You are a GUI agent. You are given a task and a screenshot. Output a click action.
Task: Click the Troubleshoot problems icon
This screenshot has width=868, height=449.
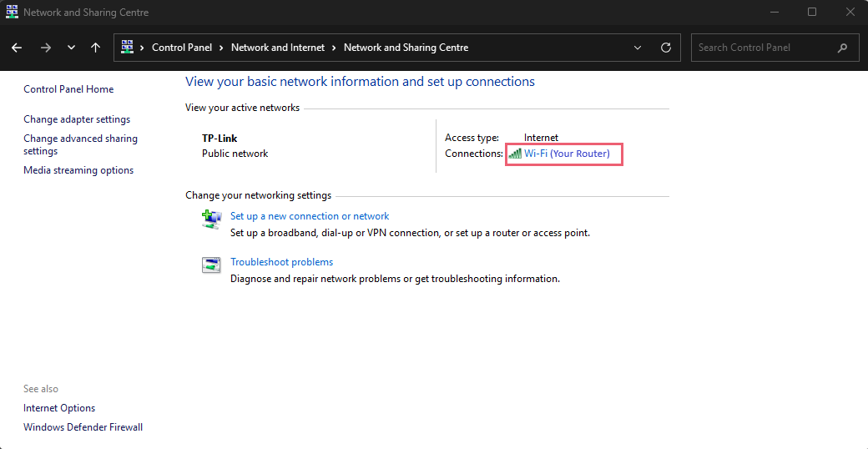pos(211,265)
